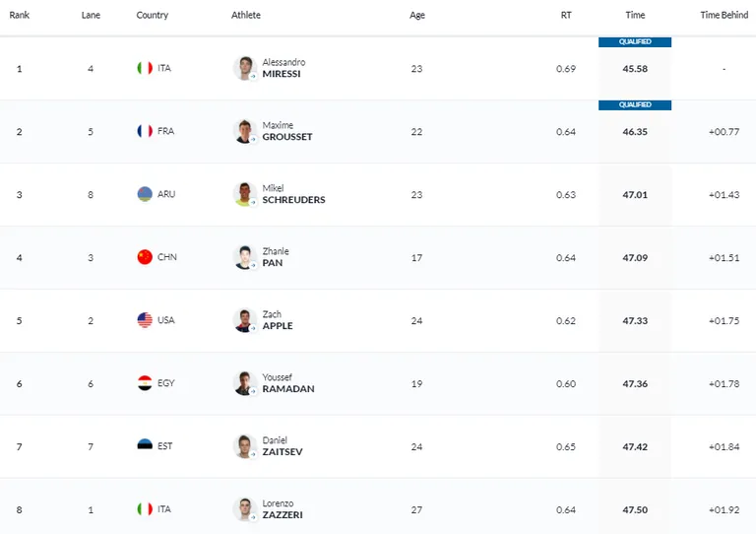756x534 pixels.
Task: Click the Egypt flag icon
Action: point(145,383)
